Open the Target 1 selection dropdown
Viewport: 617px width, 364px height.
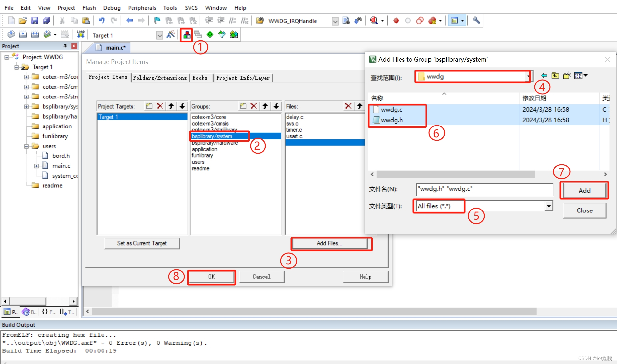pos(160,35)
